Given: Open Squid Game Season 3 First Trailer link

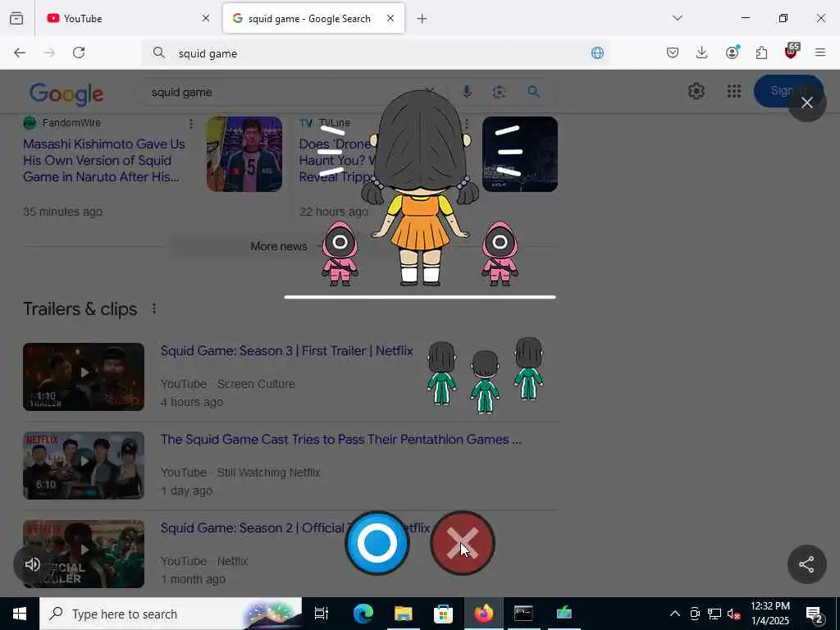Looking at the screenshot, I should tap(286, 351).
